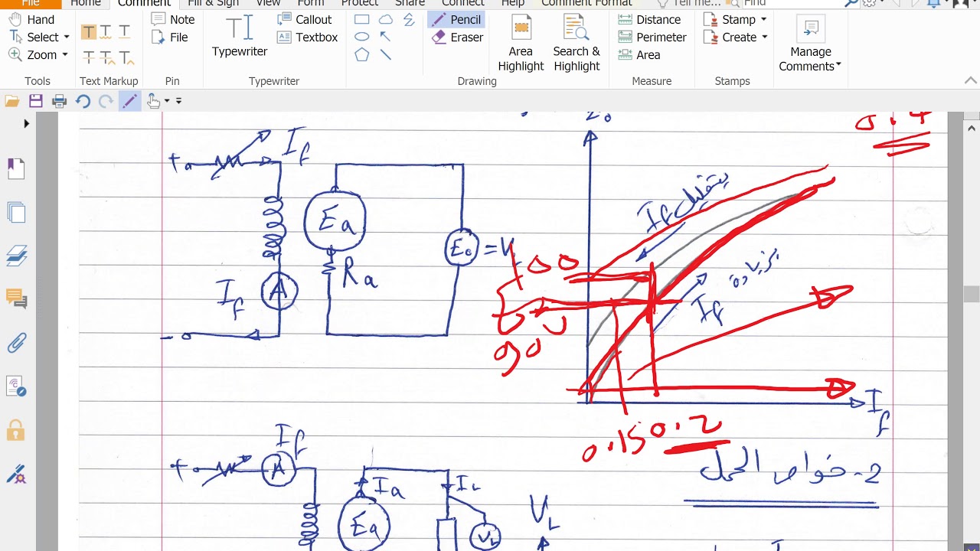This screenshot has height=551, width=980.
Task: Open the Zoom tool dropdown
Action: (x=65, y=54)
